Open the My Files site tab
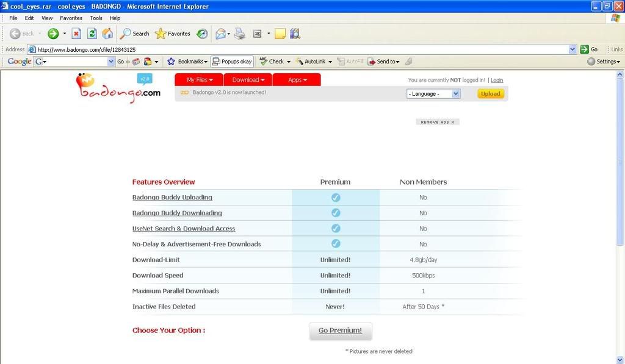625x364 pixels. pos(200,80)
